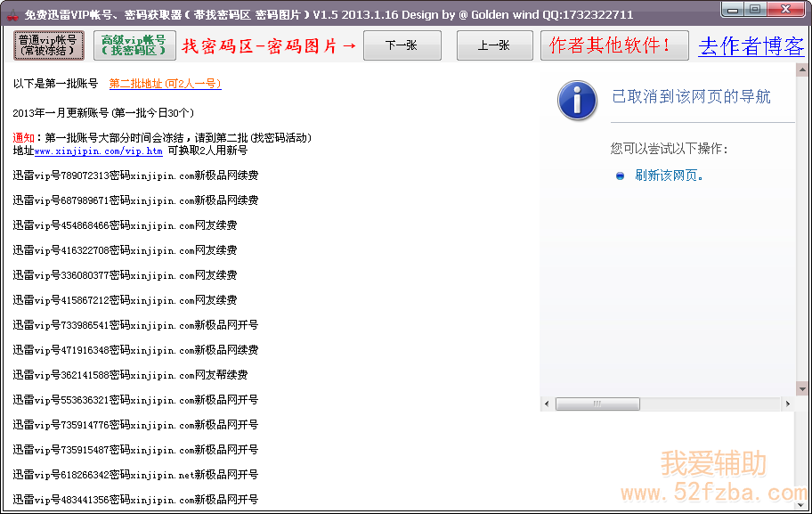The height and width of the screenshot is (514, 812).
Task: Maximize the window
Action: point(756,9)
